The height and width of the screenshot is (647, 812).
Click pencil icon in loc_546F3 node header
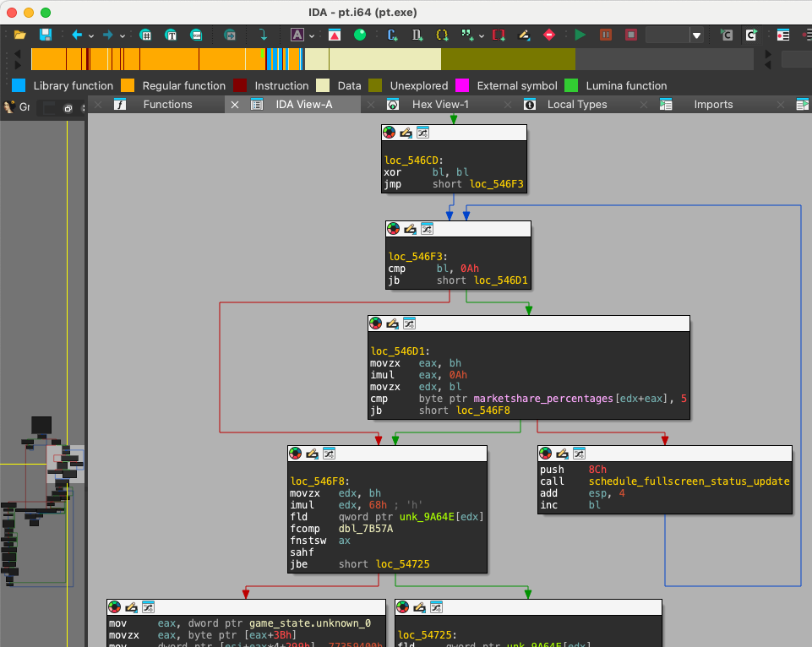[x=410, y=229]
